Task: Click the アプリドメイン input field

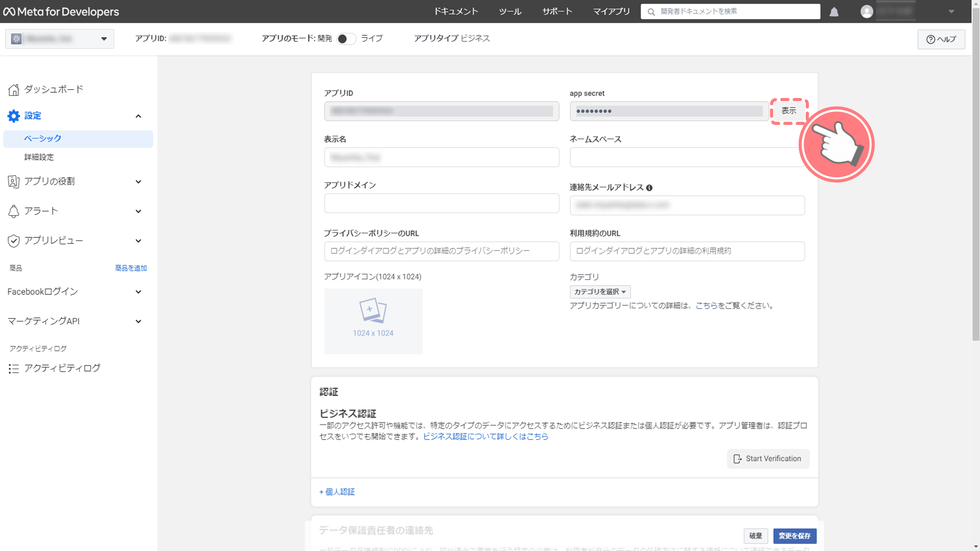Action: 442,203
